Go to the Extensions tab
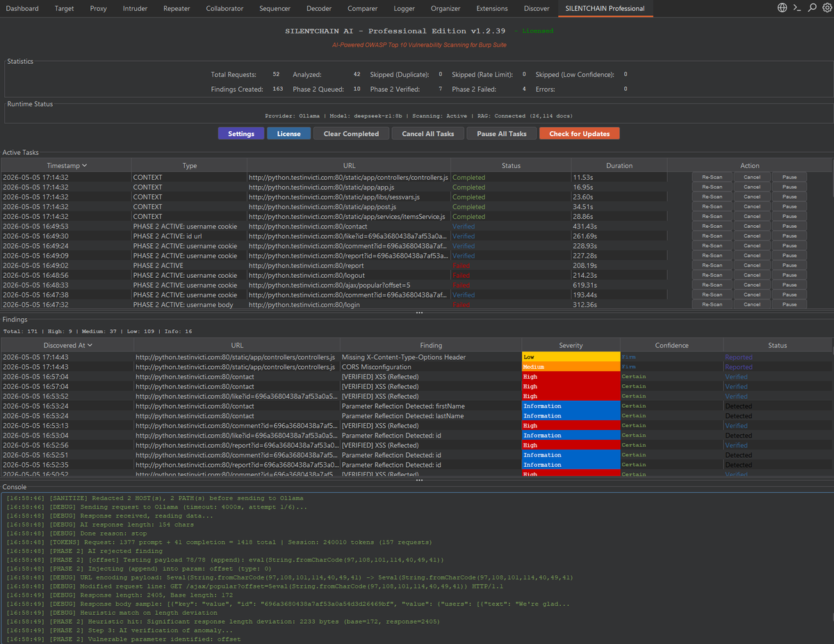This screenshot has width=834, height=644. click(x=492, y=8)
